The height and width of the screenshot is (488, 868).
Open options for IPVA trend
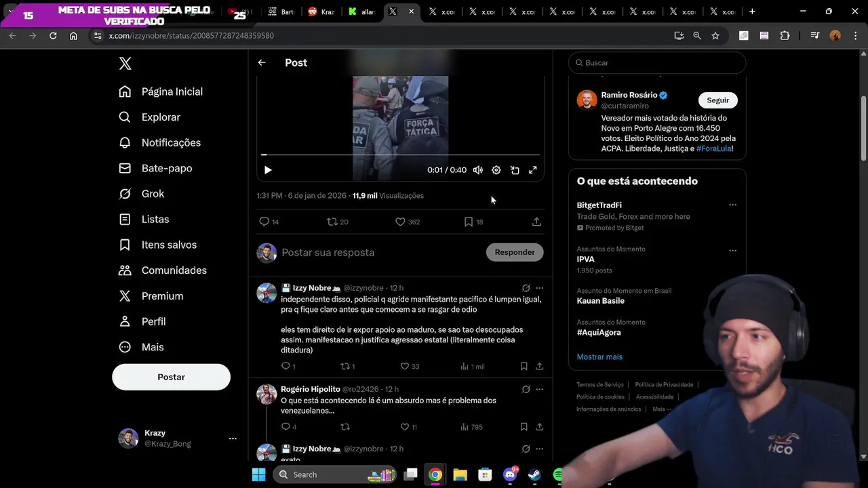pos(732,251)
